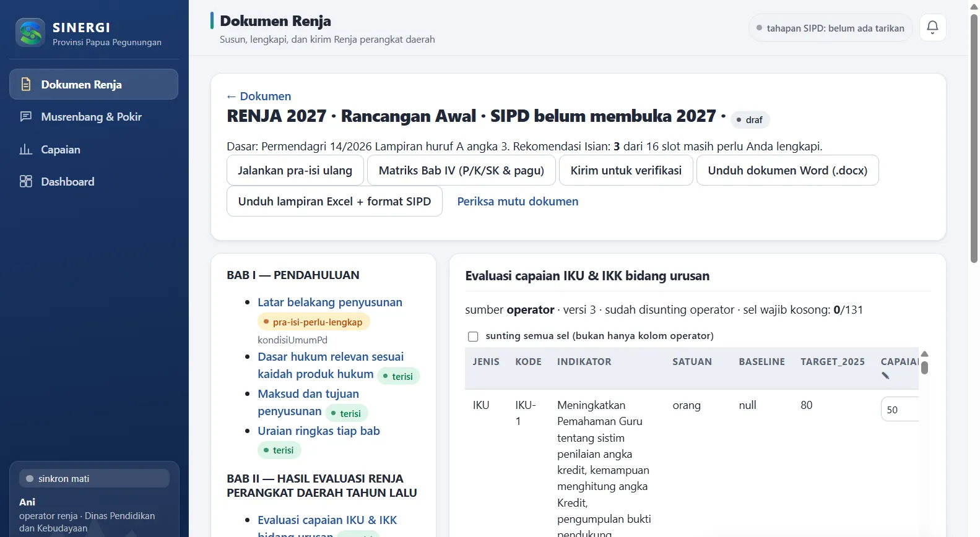This screenshot has height=537, width=980.
Task: Open Matriks Bab IV (P/K/SK & pagu)
Action: [x=461, y=170]
